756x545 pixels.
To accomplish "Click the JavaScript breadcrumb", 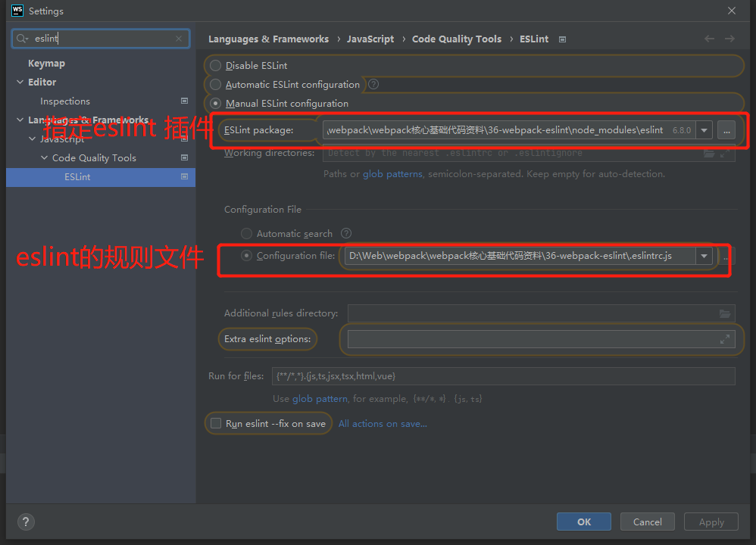I will coord(370,39).
